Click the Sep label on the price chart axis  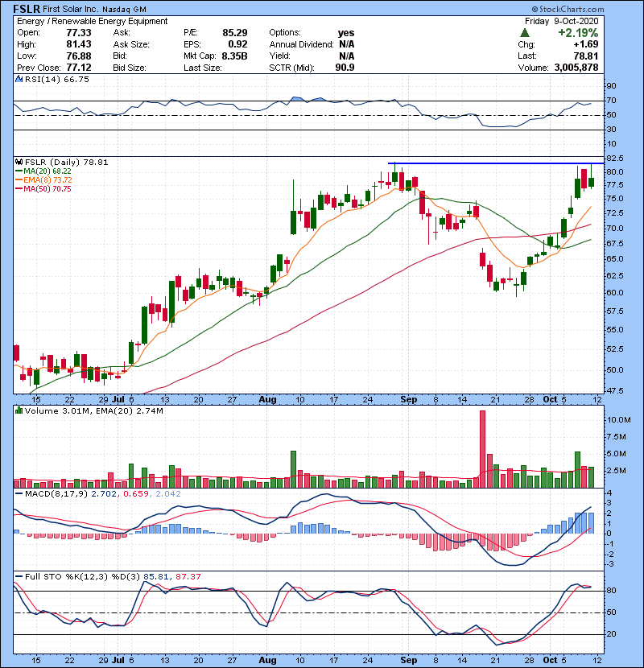tap(409, 400)
